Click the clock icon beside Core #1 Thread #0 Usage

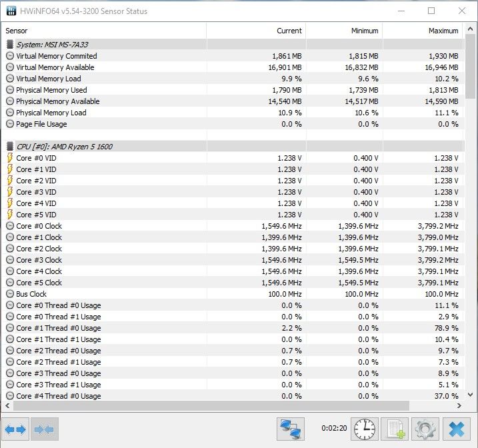coord(10,328)
